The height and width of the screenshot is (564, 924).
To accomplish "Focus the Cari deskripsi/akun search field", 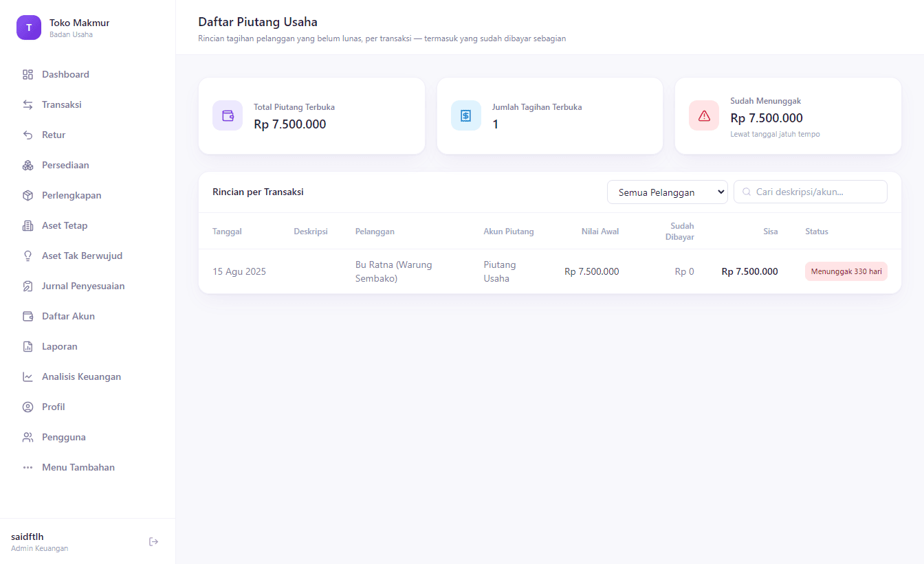I will coord(811,192).
